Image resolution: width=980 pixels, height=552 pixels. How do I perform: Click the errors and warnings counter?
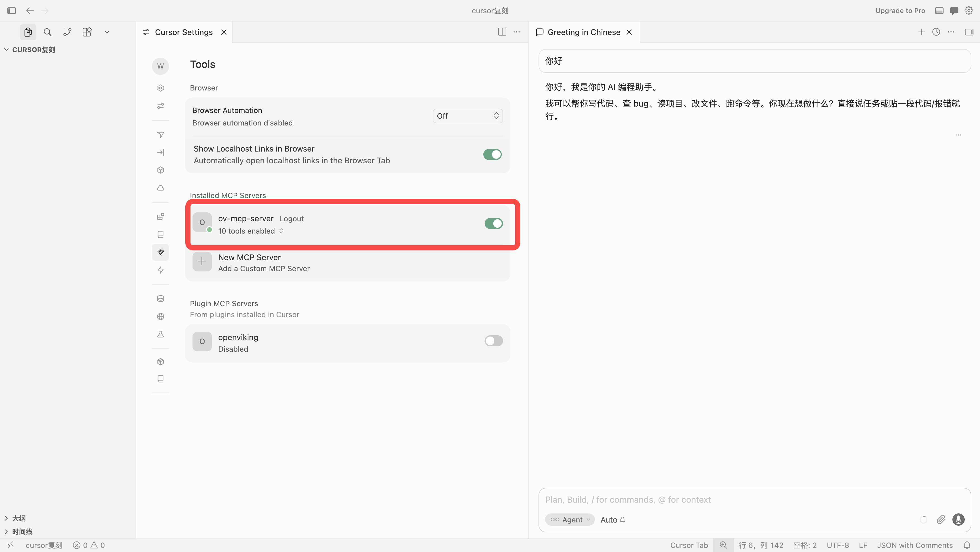pyautogui.click(x=89, y=545)
